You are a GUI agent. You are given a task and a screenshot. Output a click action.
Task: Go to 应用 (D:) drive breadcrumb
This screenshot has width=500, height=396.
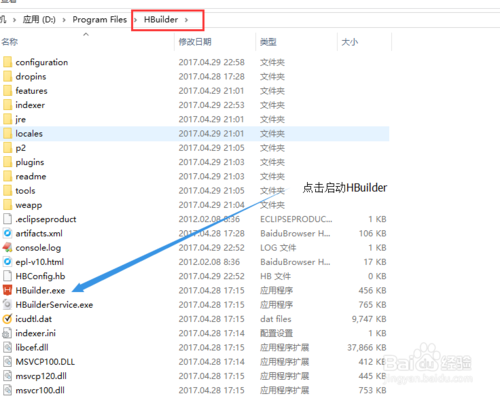(x=39, y=20)
